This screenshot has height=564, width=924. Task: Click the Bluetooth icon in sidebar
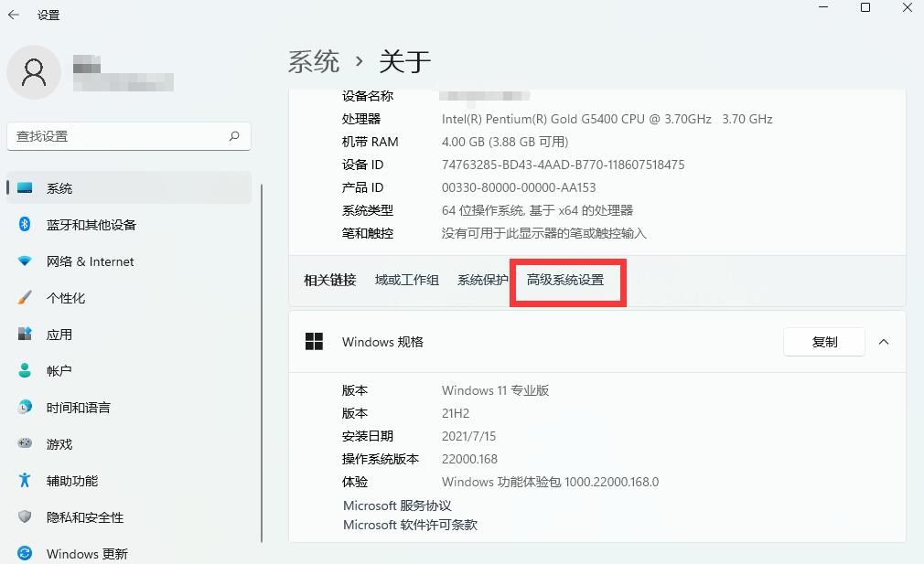(25, 224)
